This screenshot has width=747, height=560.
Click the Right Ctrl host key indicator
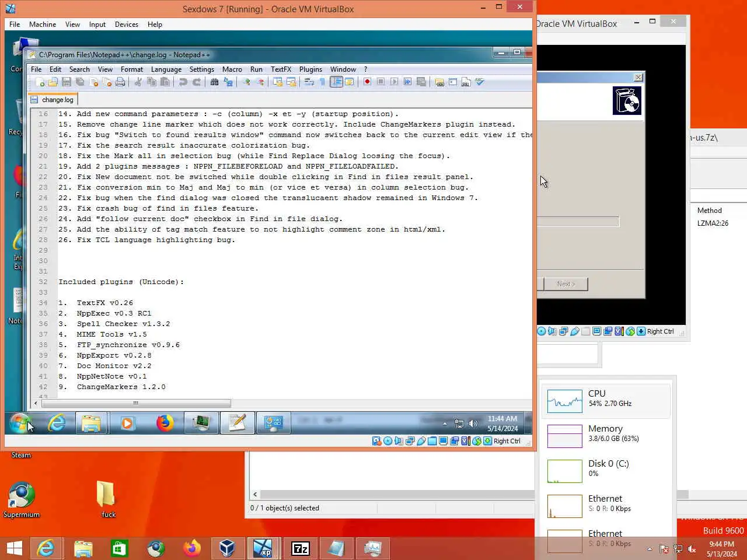507,441
